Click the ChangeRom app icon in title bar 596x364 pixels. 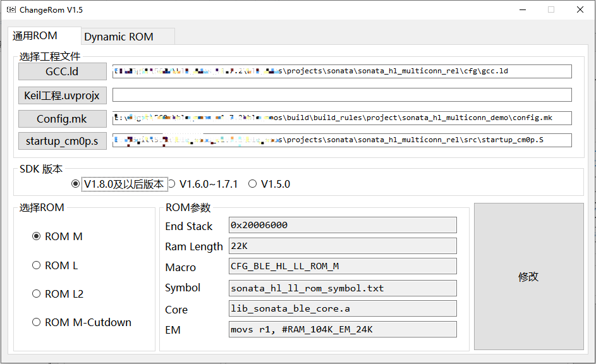coord(11,9)
